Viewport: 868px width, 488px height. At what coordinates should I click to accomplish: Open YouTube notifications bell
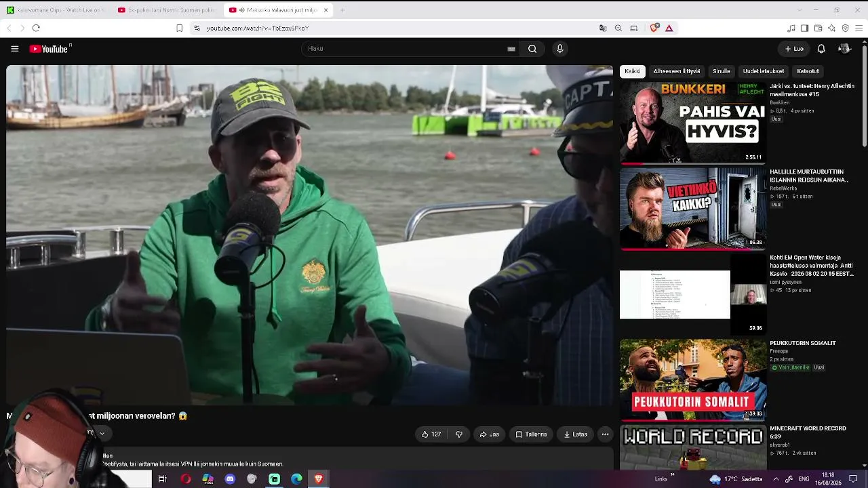(821, 49)
